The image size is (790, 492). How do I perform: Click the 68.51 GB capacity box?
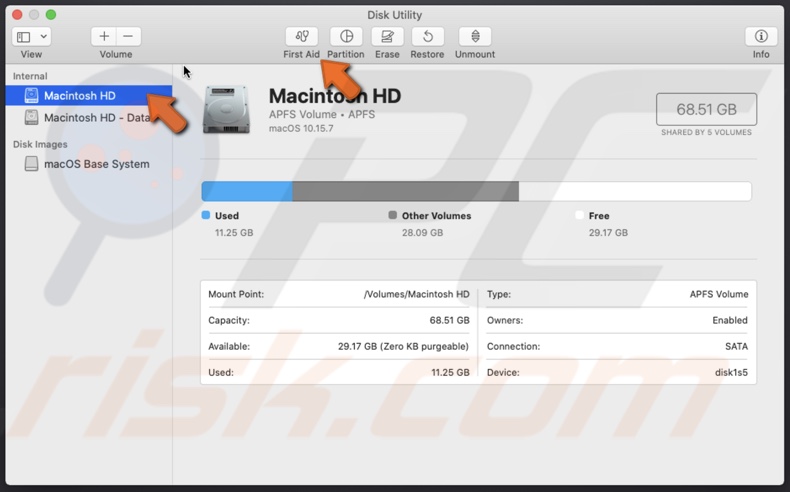[706, 109]
